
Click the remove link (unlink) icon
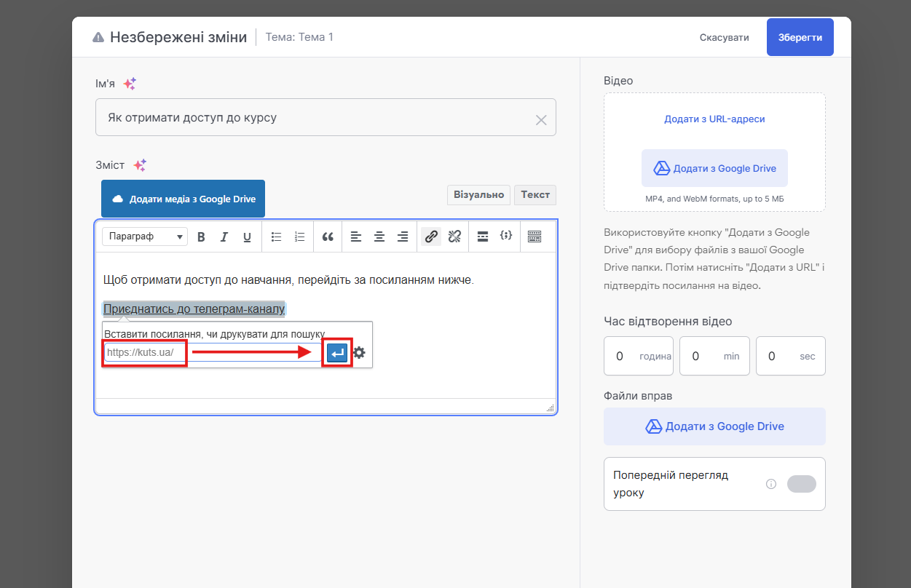(x=454, y=237)
